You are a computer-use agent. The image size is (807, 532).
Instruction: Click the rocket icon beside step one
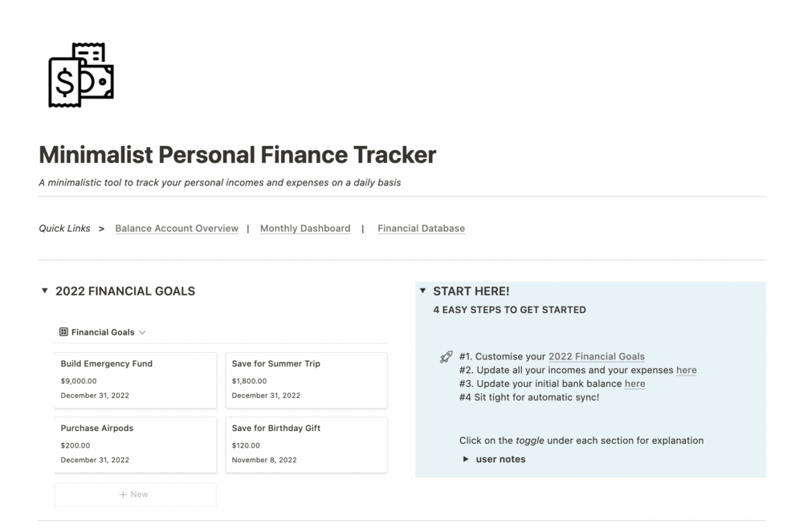446,357
